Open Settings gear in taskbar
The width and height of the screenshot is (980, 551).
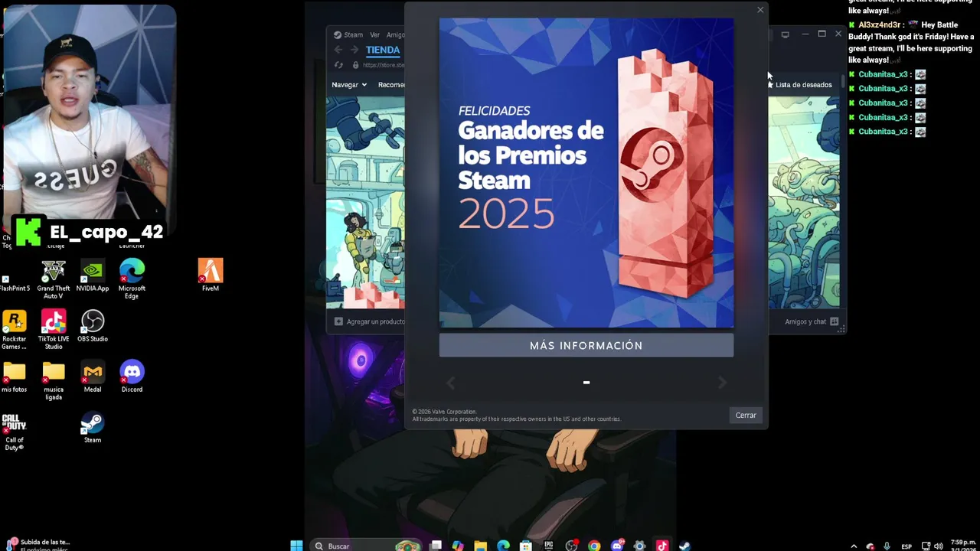[x=639, y=546]
